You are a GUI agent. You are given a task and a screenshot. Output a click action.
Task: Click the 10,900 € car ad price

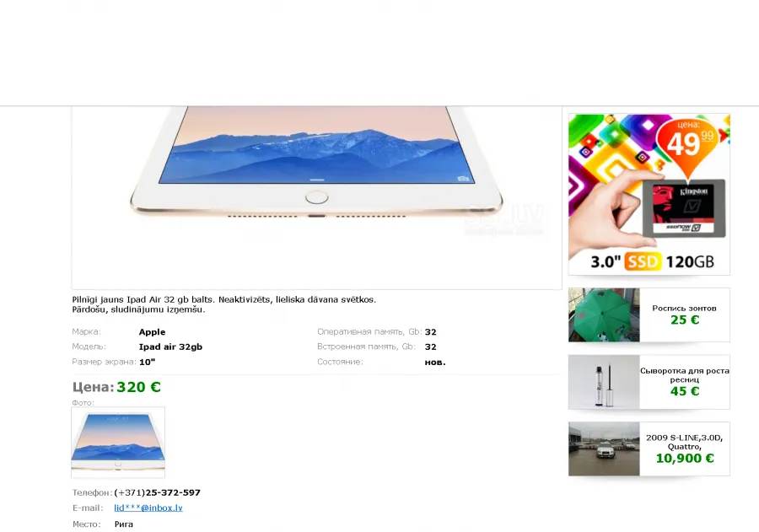(685, 458)
